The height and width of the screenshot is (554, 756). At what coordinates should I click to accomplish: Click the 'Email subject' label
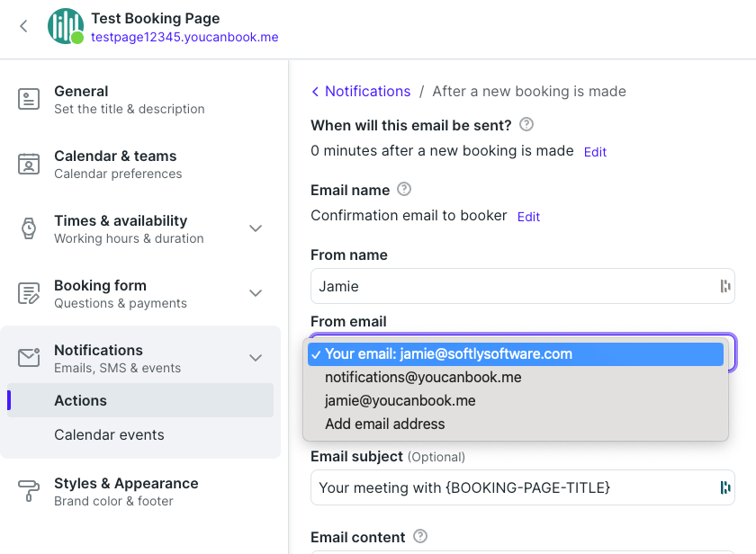pos(356,456)
